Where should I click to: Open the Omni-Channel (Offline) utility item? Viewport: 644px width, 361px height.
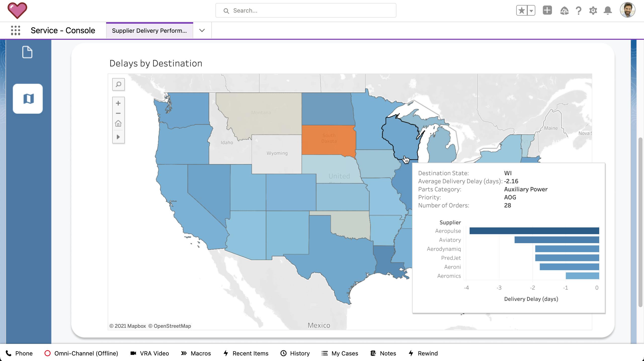(x=81, y=353)
